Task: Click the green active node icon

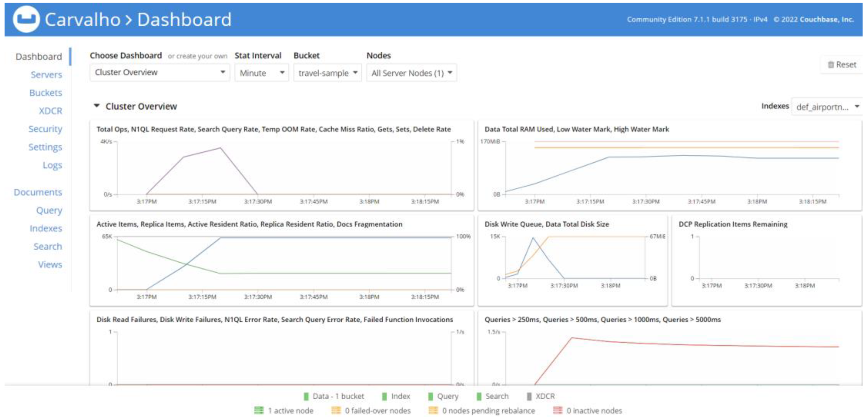Action: click(x=259, y=410)
